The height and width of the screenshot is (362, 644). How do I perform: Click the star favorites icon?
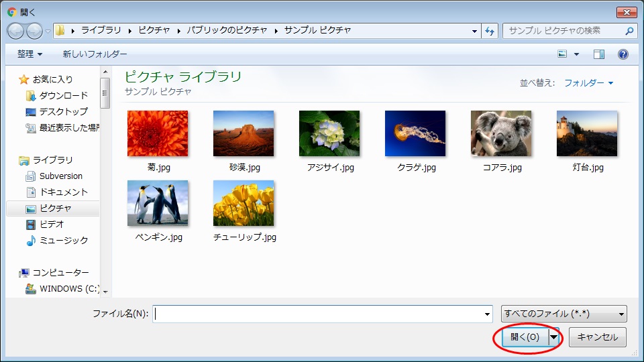point(24,79)
